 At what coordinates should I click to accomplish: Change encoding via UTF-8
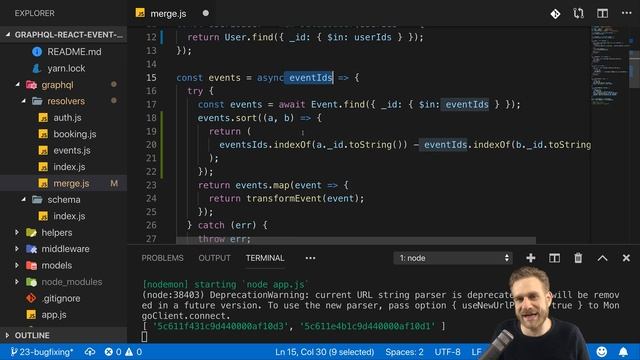tap(447, 351)
